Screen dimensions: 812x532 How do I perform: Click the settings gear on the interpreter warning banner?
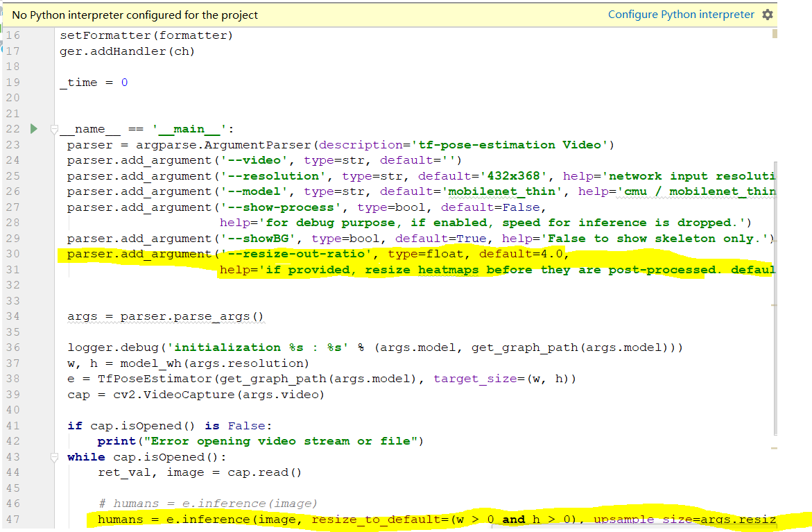click(x=768, y=14)
